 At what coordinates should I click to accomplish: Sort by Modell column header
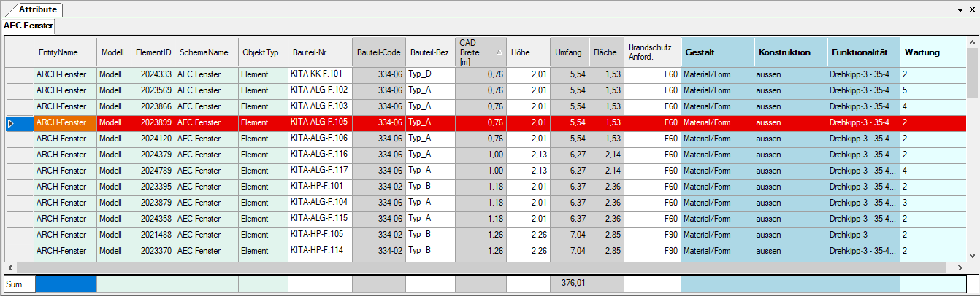(114, 52)
